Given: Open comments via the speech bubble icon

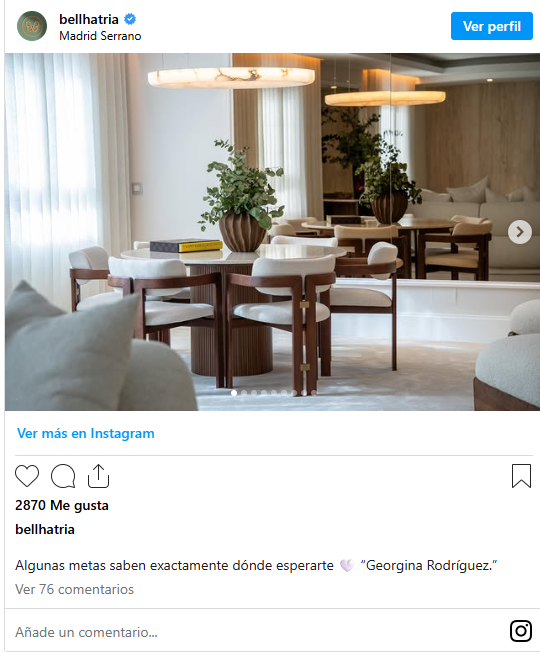Looking at the screenshot, I should pos(63,476).
